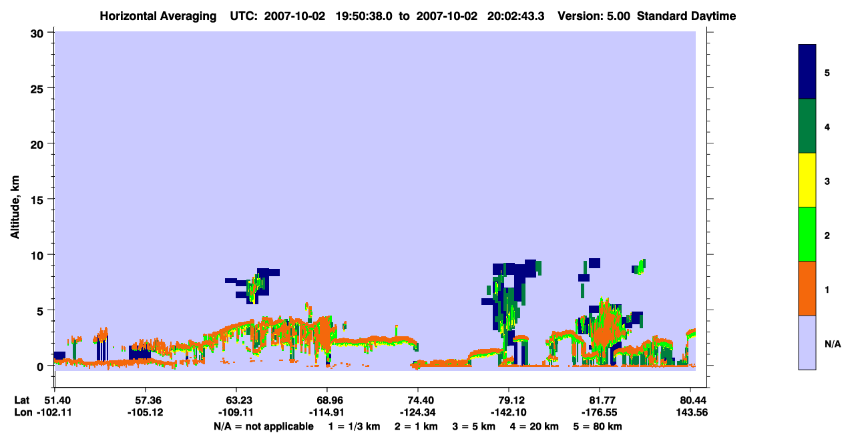Click the bright green colorbar segment labeled 2
868x445 pixels.
click(807, 234)
